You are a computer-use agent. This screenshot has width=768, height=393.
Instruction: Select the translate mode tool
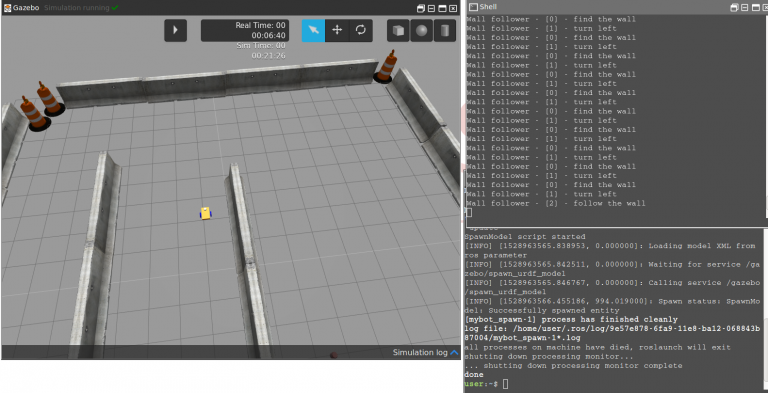(337, 30)
